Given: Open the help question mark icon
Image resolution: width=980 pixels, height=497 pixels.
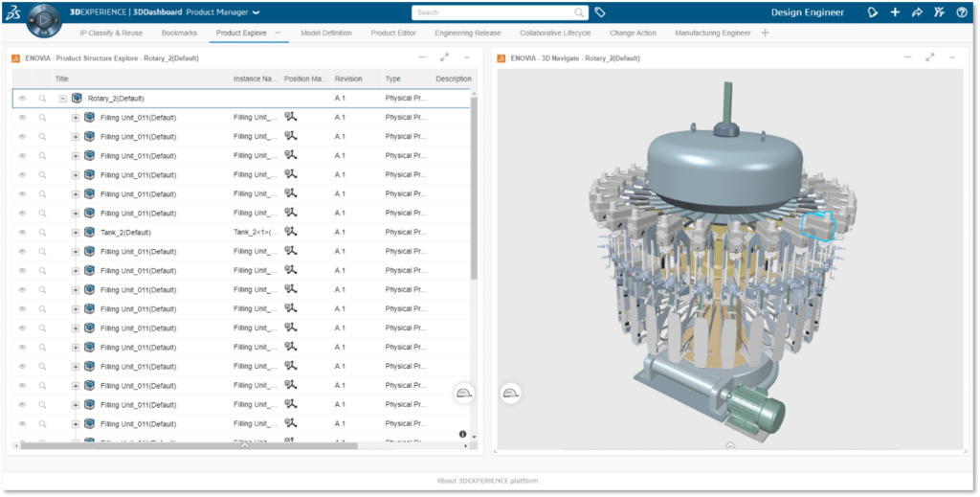Looking at the screenshot, I should coord(962,12).
